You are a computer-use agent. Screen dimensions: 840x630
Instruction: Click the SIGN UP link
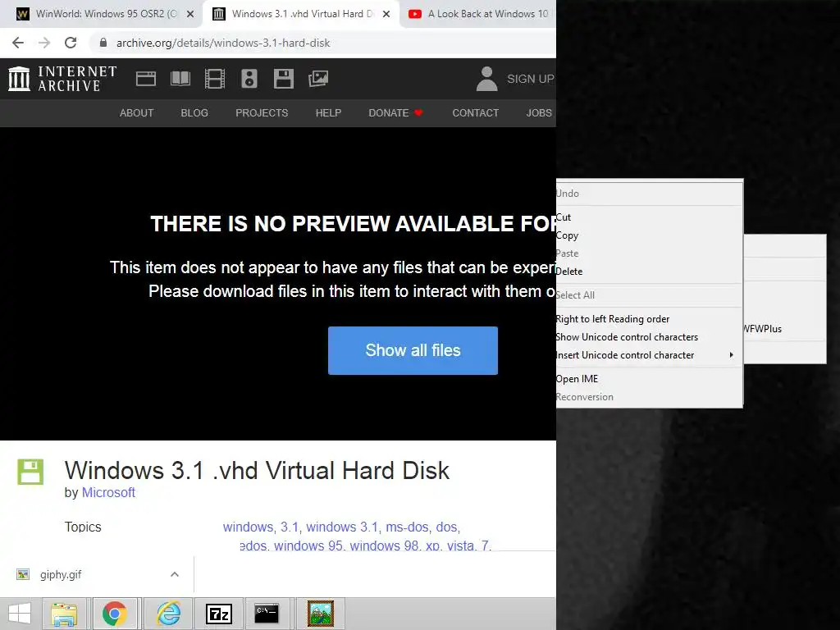pyautogui.click(x=531, y=79)
